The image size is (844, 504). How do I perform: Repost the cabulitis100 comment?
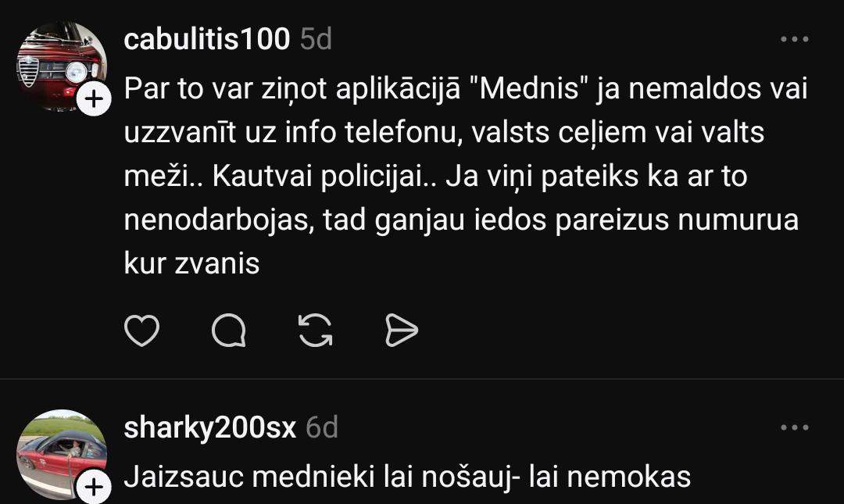(x=316, y=331)
